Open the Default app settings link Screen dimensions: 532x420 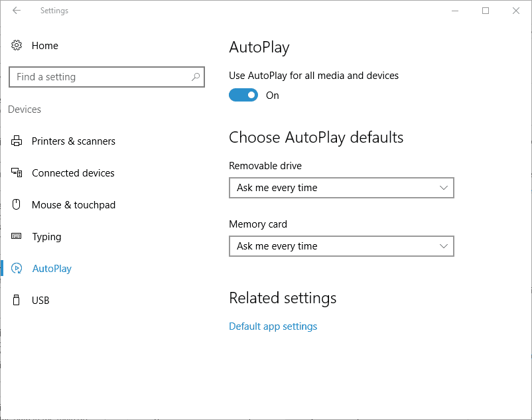point(273,326)
